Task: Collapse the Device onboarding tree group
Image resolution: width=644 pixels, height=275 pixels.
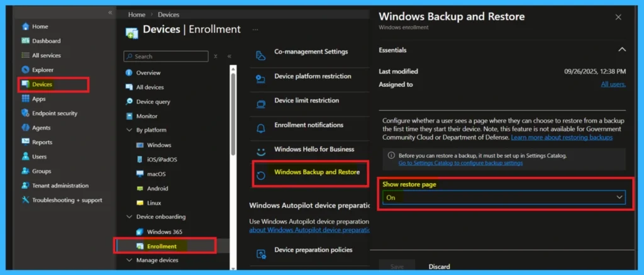Action: 129,216
